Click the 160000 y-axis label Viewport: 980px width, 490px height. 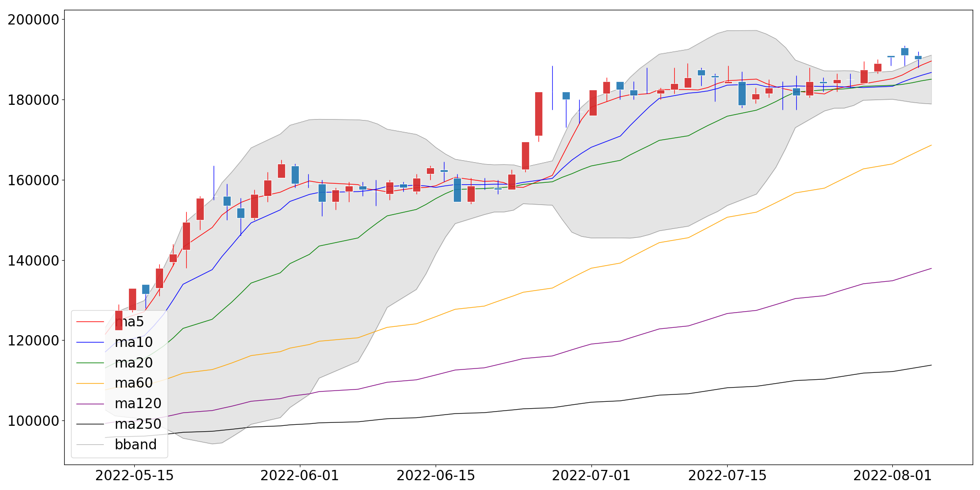pos(33,180)
